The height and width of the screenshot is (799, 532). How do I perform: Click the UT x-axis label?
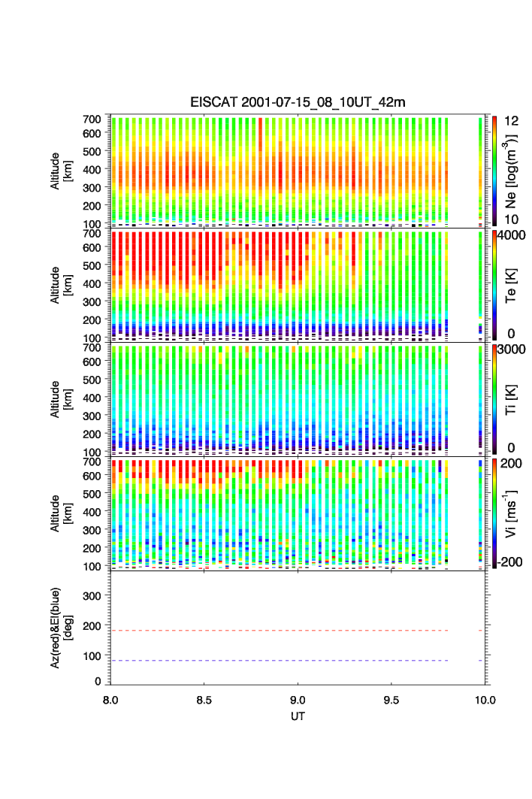(298, 717)
